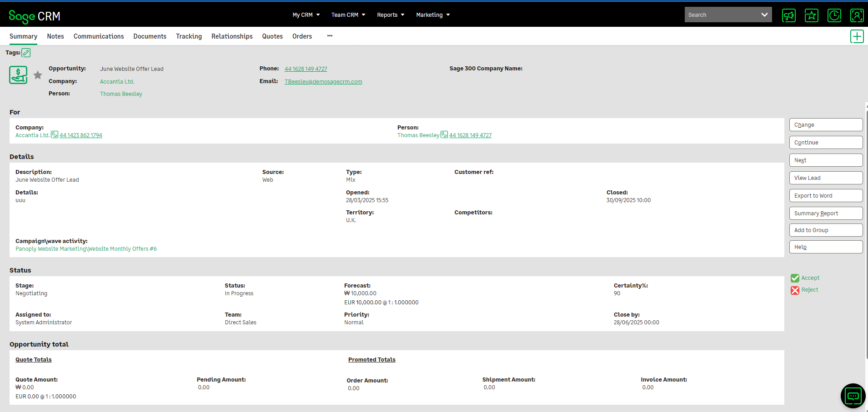Open Accantia Ltd. company link in header
Viewport: 868px width, 412px height.
point(117,82)
